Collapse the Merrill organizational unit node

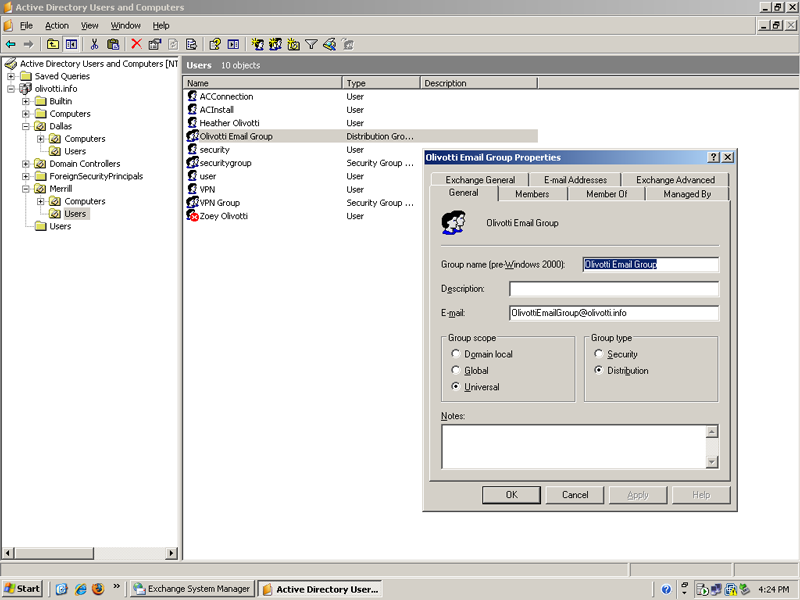point(26,189)
